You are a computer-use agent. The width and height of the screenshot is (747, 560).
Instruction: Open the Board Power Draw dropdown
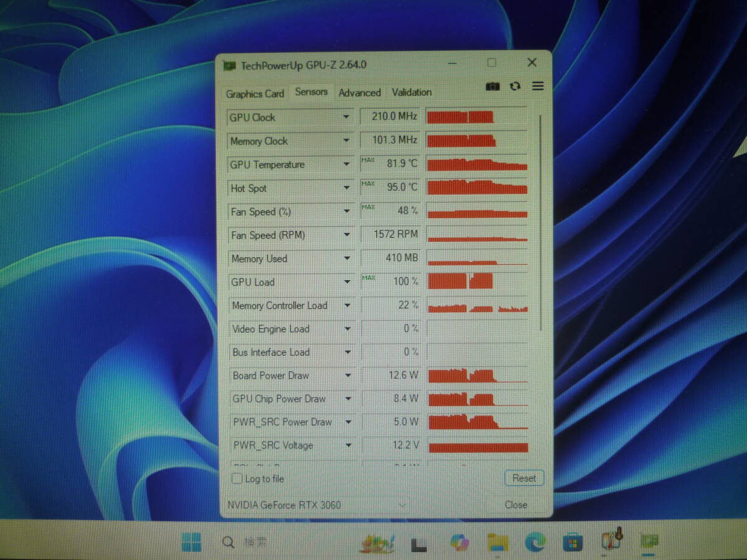(x=348, y=375)
